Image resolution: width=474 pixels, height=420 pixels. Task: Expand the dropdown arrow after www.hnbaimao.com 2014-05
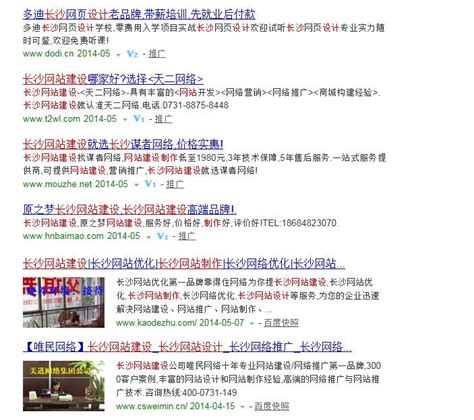tap(148, 237)
